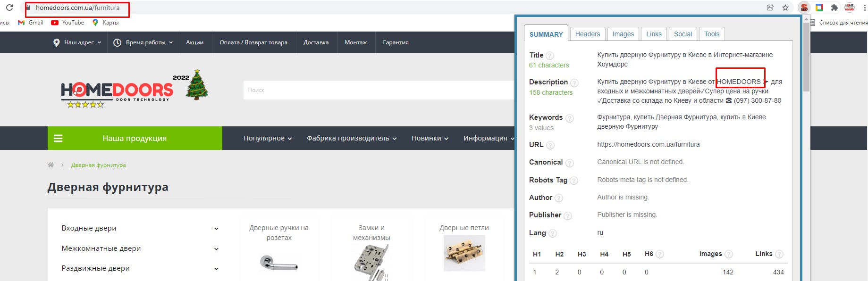The height and width of the screenshot is (281, 868).
Task: Click the help icon next to Title
Action: pyautogui.click(x=550, y=56)
